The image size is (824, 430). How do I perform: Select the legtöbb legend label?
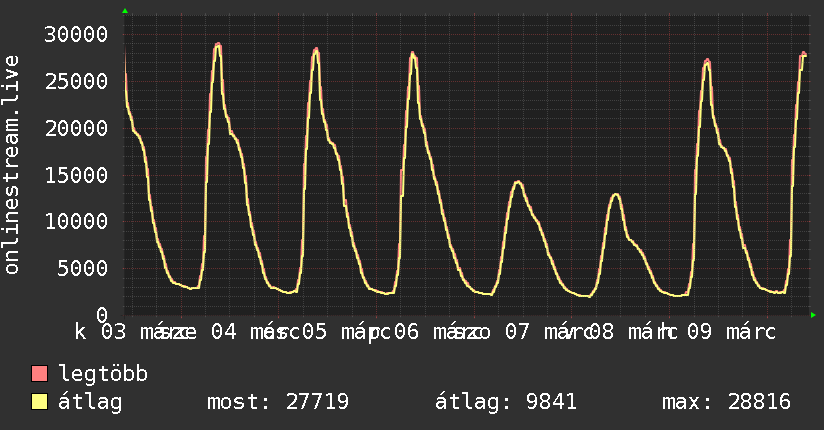(x=103, y=374)
